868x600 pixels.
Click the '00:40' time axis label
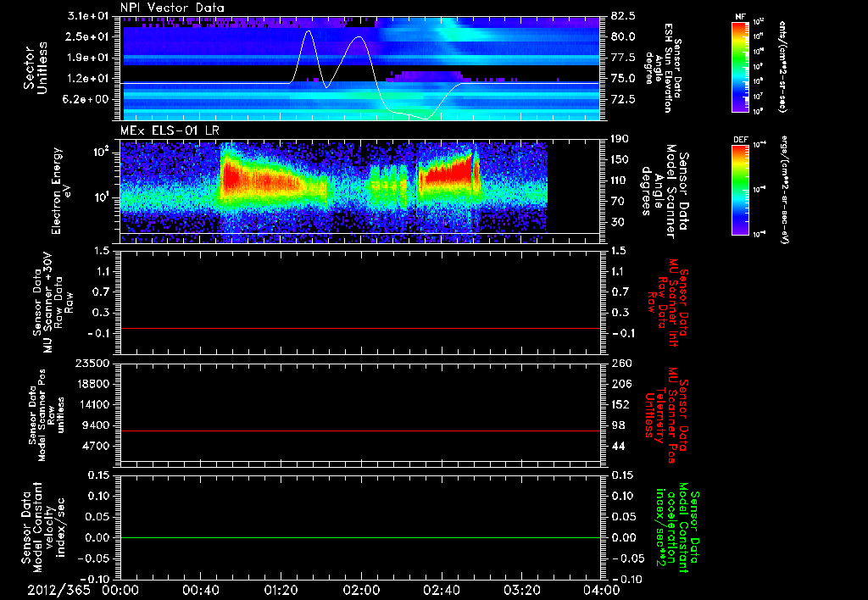coord(200,590)
